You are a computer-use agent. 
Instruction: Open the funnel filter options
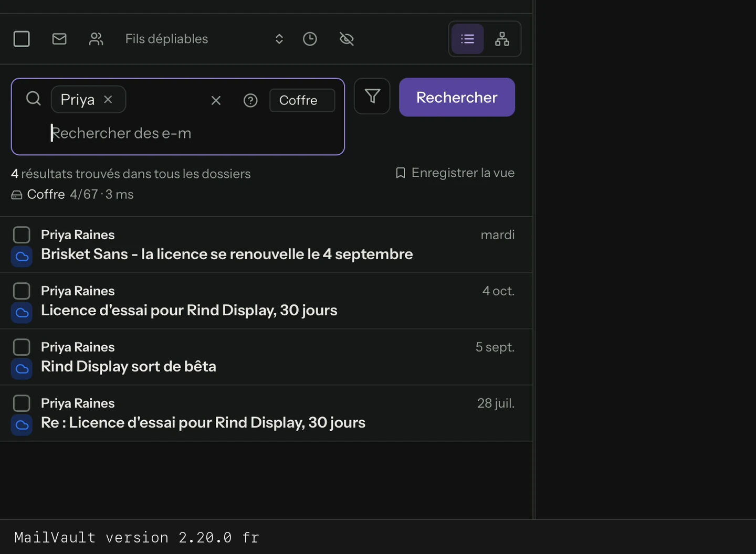372,96
